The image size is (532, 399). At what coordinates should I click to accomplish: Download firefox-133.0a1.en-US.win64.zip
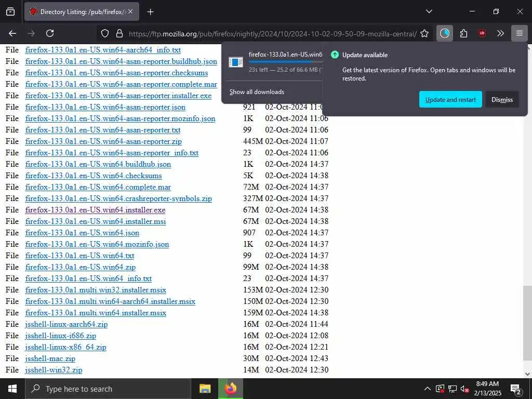(81, 267)
